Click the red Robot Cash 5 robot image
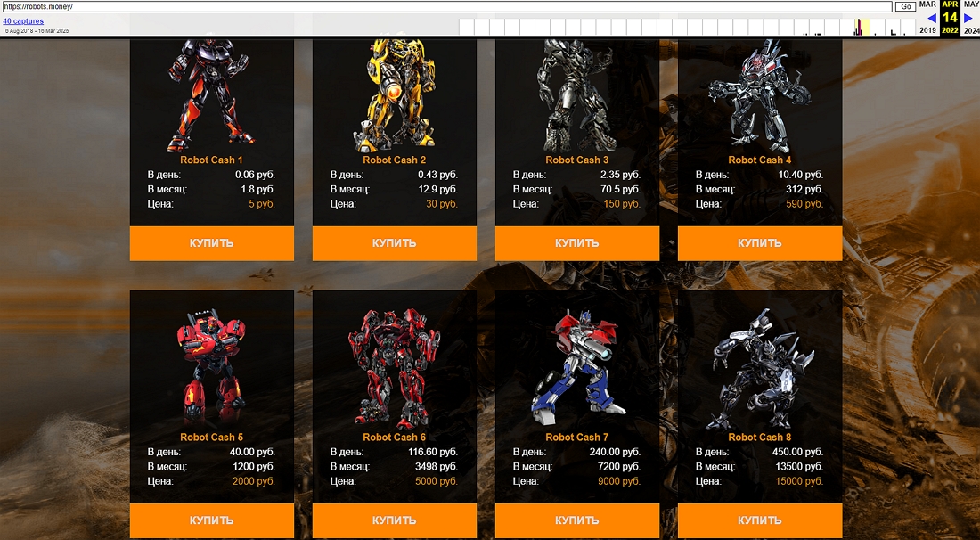 click(x=211, y=369)
